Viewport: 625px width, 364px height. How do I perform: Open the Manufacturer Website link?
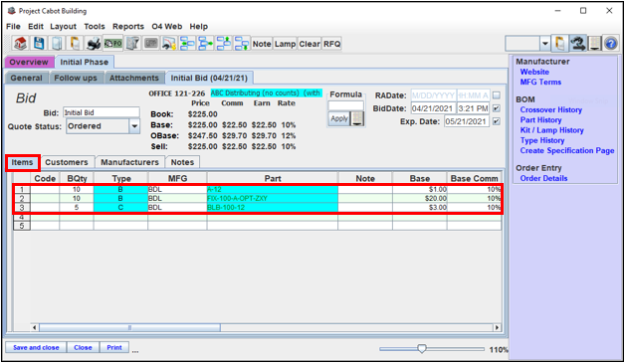pyautogui.click(x=534, y=72)
